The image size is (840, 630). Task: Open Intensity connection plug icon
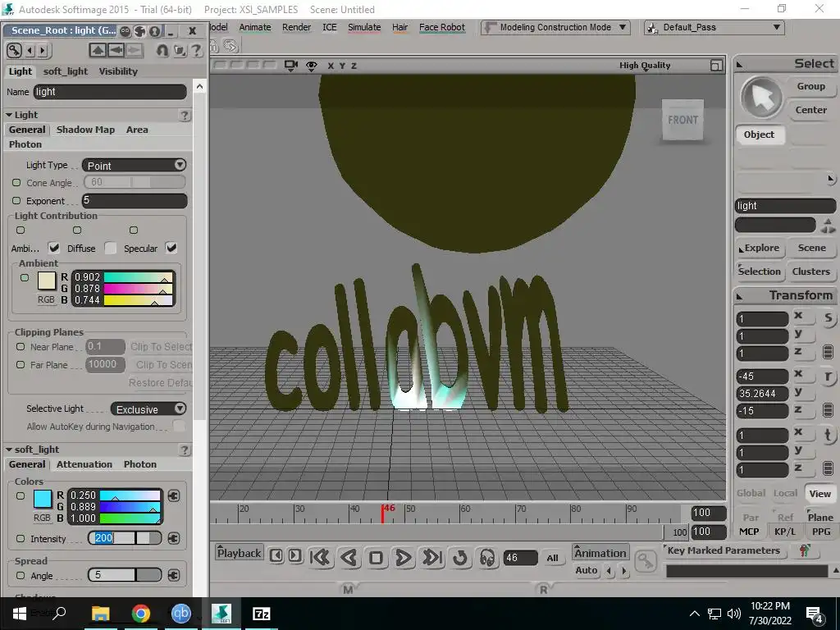[x=174, y=538]
